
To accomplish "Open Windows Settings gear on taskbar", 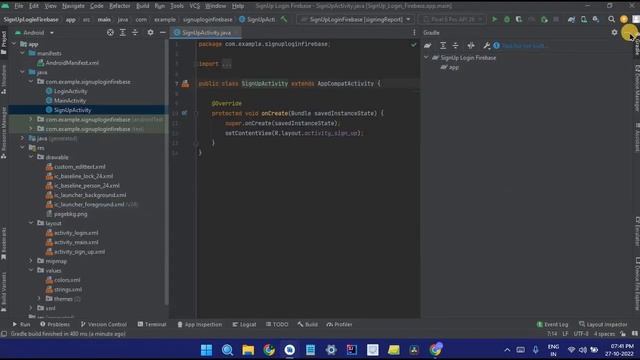I will point(331,350).
